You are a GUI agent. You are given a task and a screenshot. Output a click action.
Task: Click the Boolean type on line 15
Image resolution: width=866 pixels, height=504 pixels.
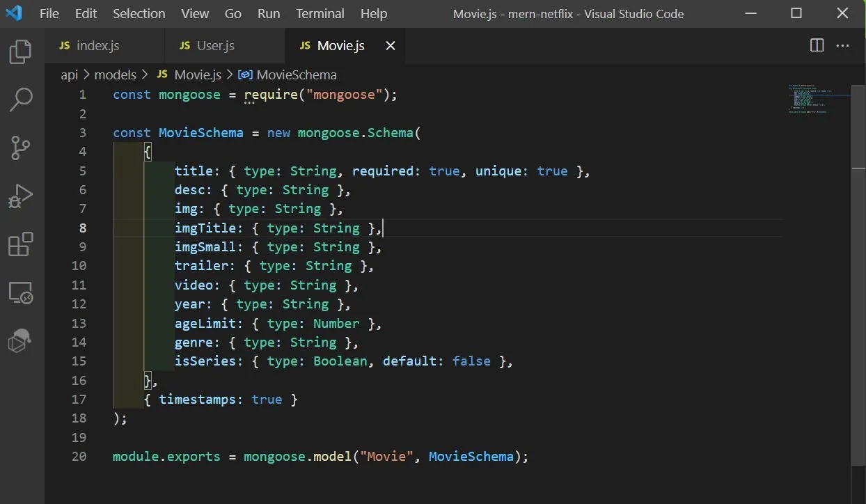click(x=340, y=361)
